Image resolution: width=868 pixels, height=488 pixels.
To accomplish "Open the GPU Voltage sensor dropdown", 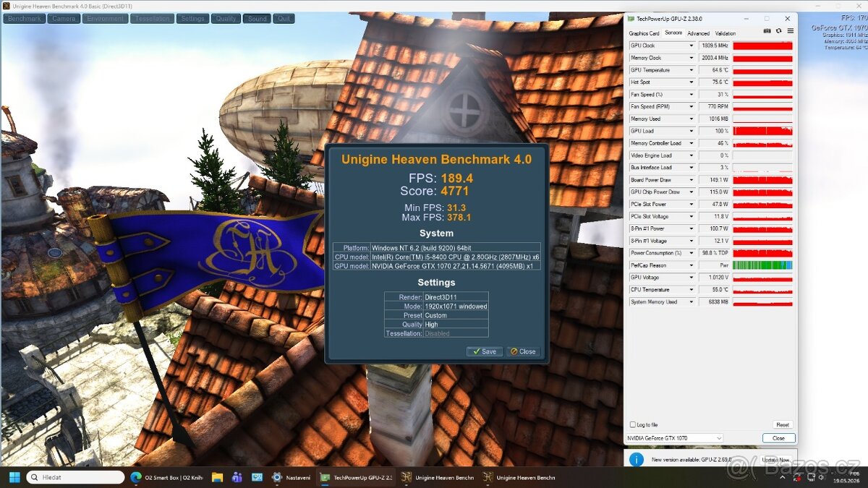I will tap(691, 278).
